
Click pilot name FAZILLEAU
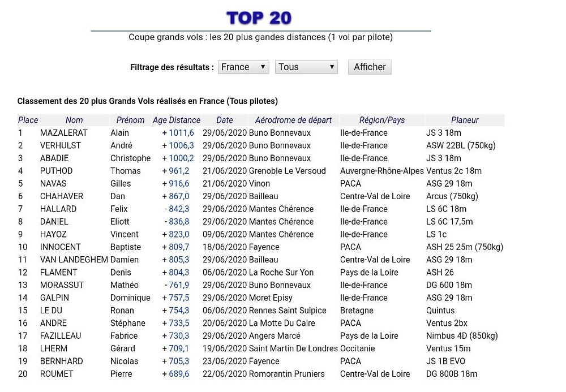tap(61, 336)
